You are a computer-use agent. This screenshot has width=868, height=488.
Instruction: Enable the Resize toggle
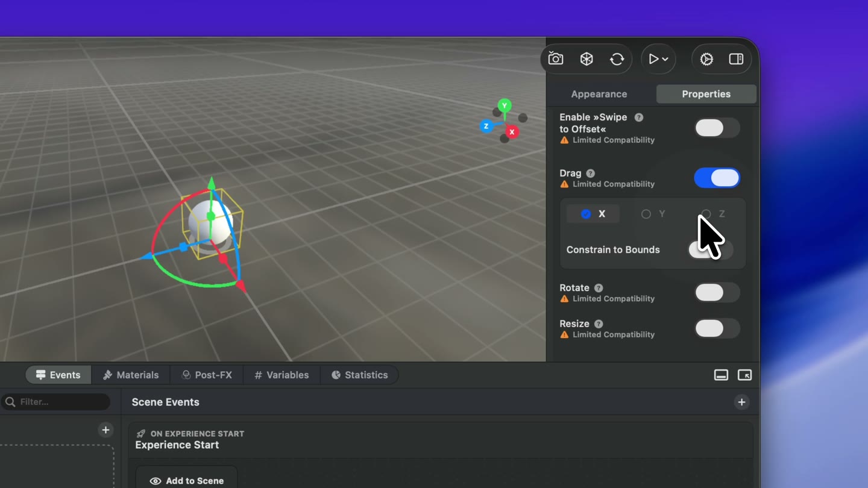[717, 328]
